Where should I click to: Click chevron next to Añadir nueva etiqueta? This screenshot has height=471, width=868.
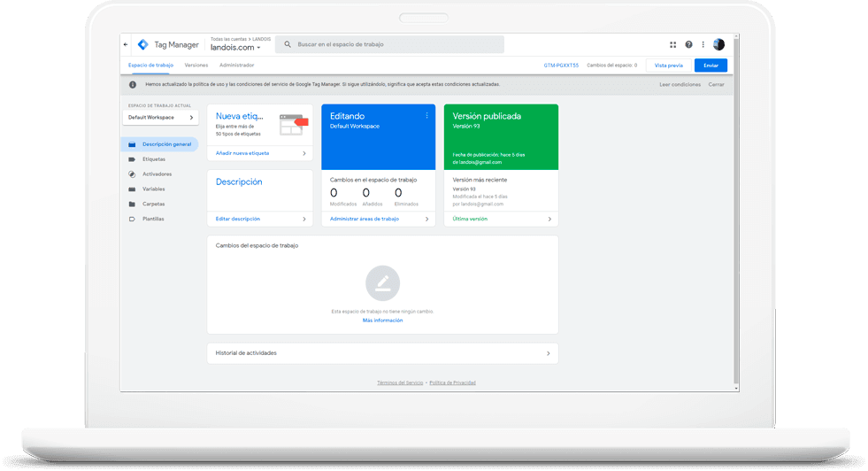[x=303, y=153]
